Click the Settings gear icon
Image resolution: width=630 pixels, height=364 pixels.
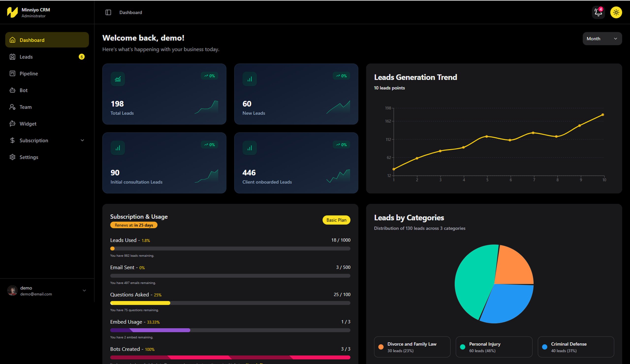coord(12,157)
